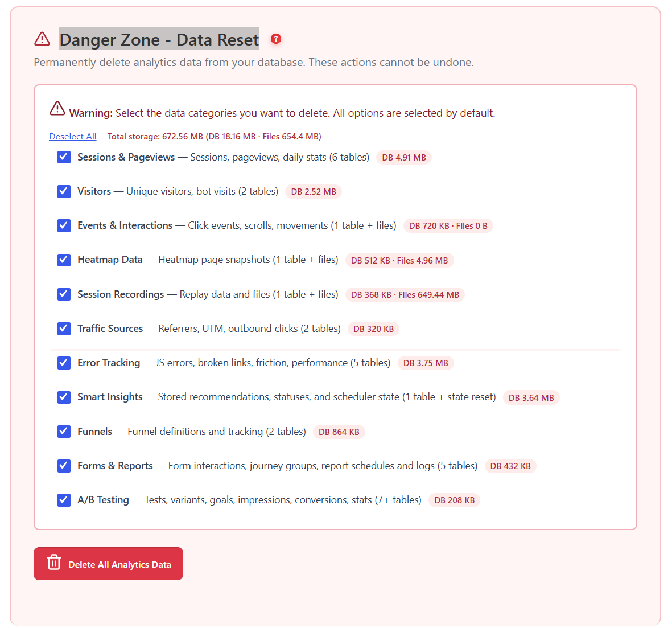Viewport: 672px width, 628px height.
Task: Uncheck Sessions & Pageviews checkbox
Action: click(64, 157)
